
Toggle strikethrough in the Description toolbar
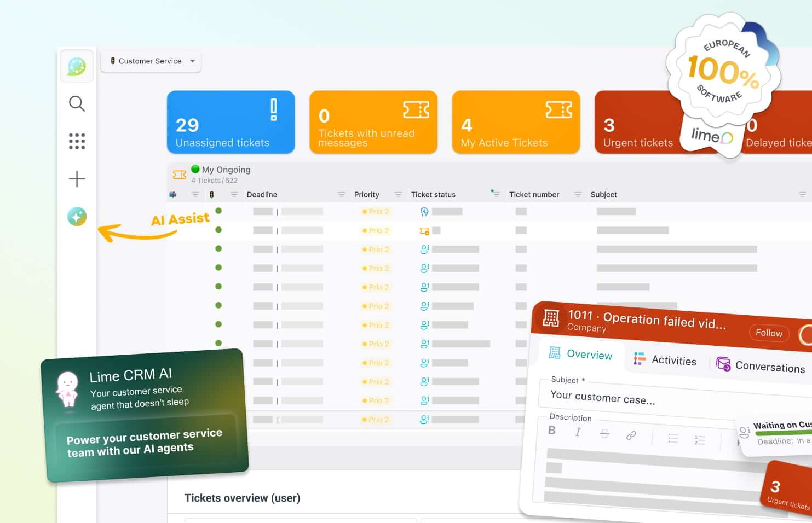click(604, 433)
